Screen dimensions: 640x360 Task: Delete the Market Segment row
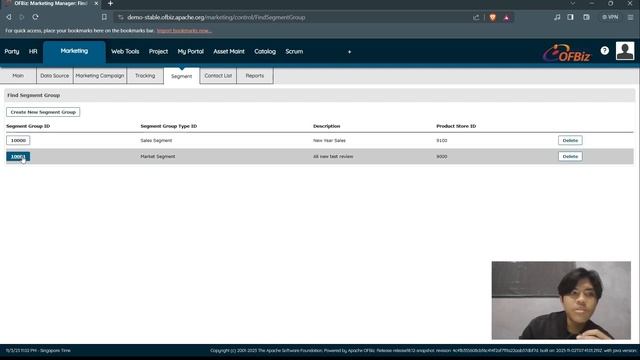point(570,156)
